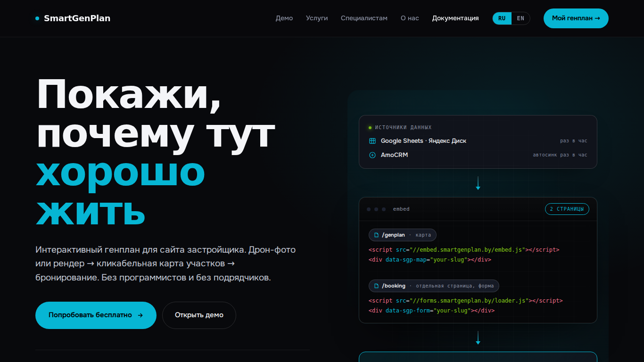
Task: Click the 'embed' window title
Action: click(401, 209)
